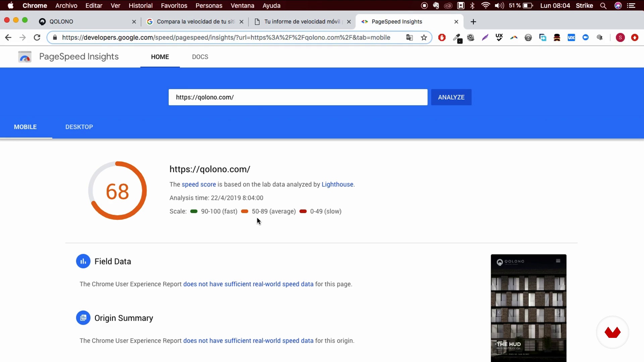The image size is (644, 362).
Task: Click the UX check extension icon
Action: [x=499, y=38]
